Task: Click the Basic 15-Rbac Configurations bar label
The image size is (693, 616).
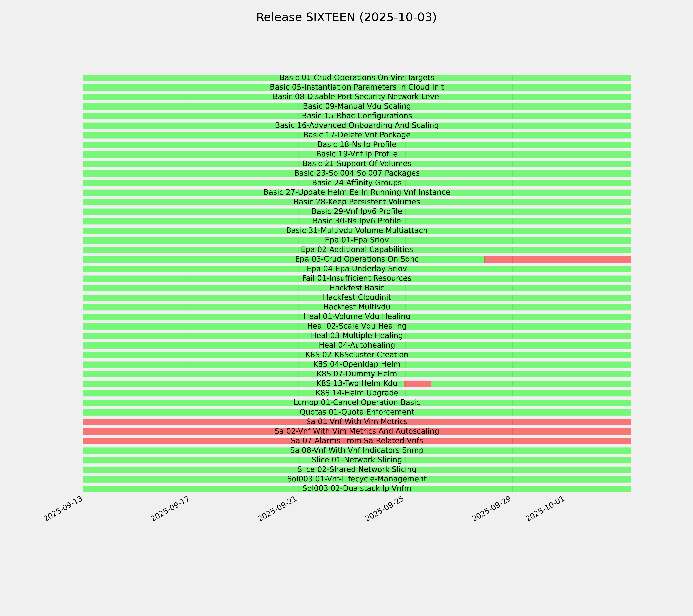Action: pos(357,116)
